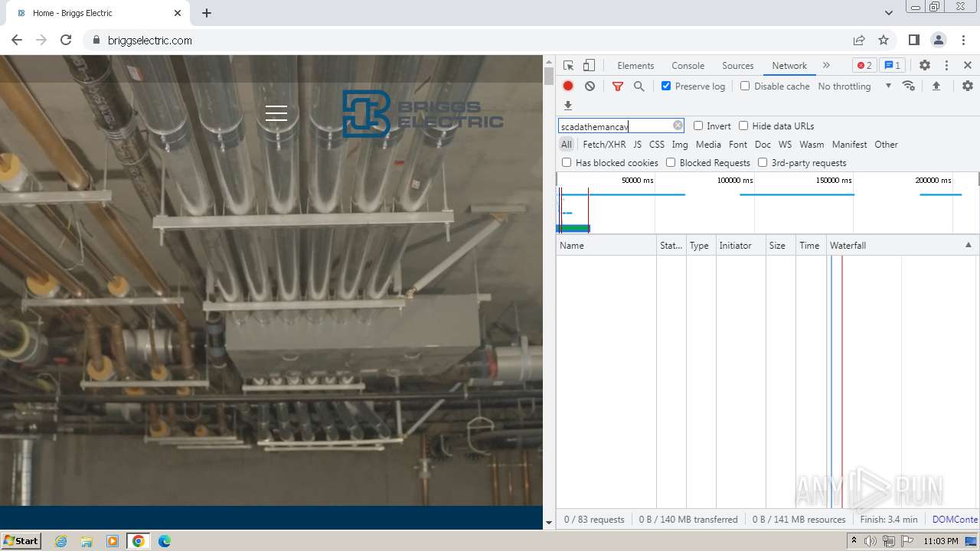Filter requests by Img
This screenshot has width=980, height=551.
click(x=680, y=144)
